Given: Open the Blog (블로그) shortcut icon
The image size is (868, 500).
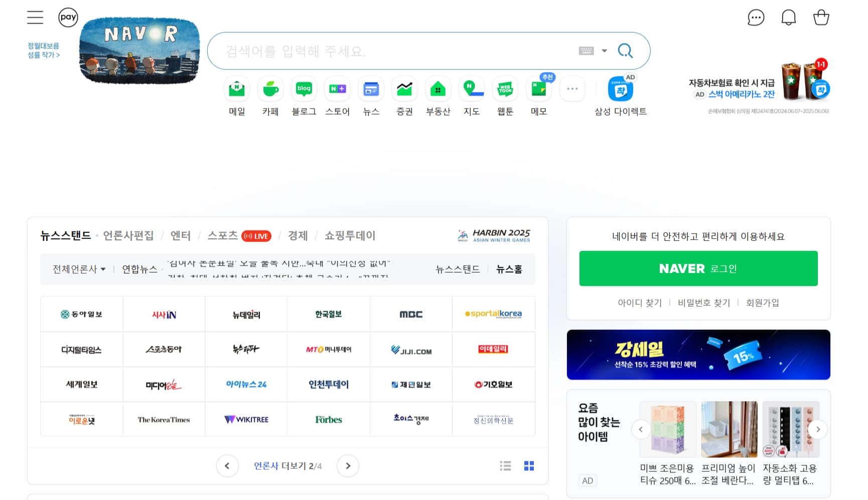Looking at the screenshot, I should tap(304, 89).
